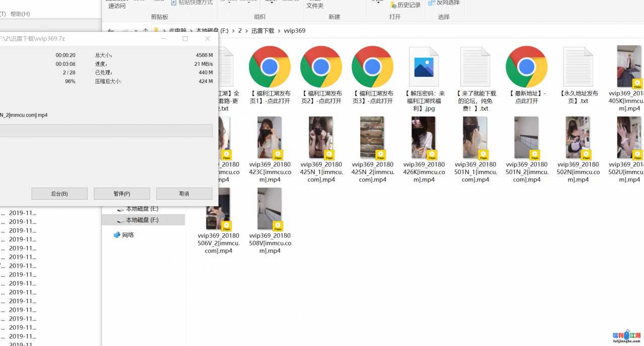Open the address bar chevron after 此电脑

(x=190, y=31)
